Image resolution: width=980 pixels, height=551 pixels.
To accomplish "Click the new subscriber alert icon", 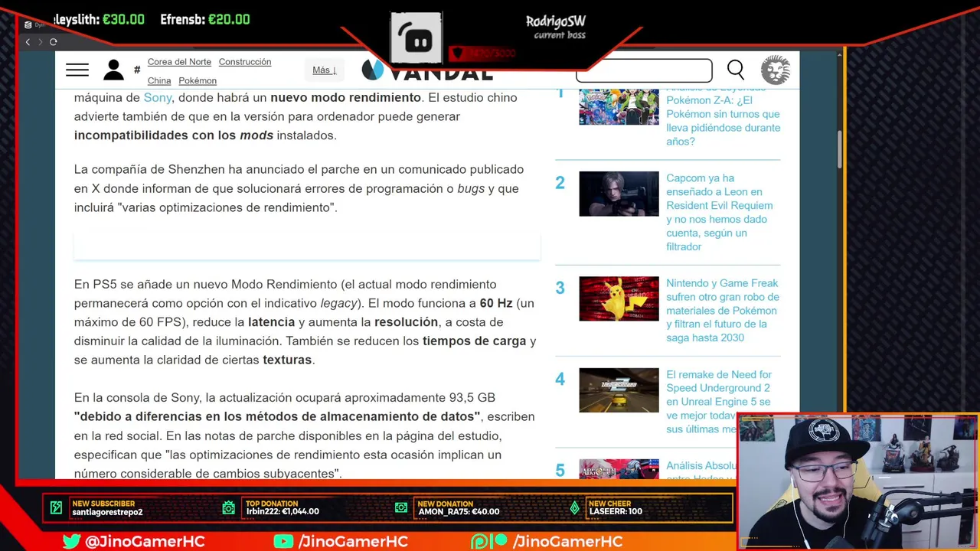I will tap(56, 507).
